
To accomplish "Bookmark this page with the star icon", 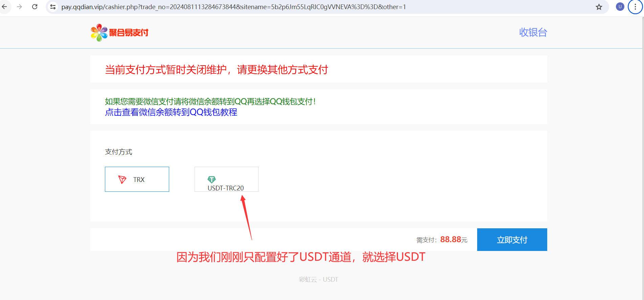I will [599, 7].
